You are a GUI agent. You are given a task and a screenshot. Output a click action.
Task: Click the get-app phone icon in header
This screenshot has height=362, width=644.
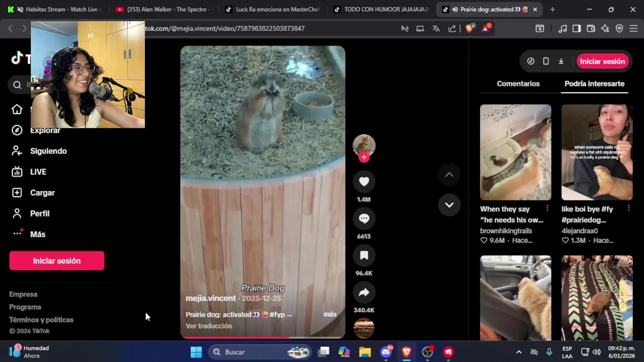[546, 61]
